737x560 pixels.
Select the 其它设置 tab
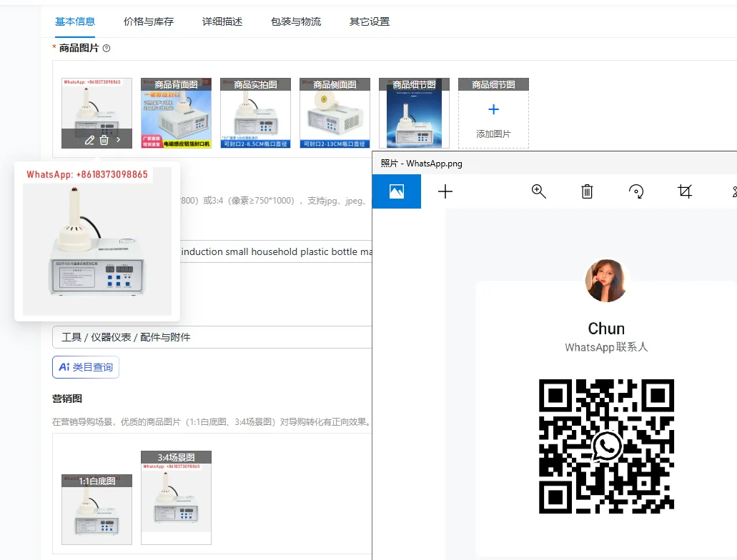pos(370,21)
